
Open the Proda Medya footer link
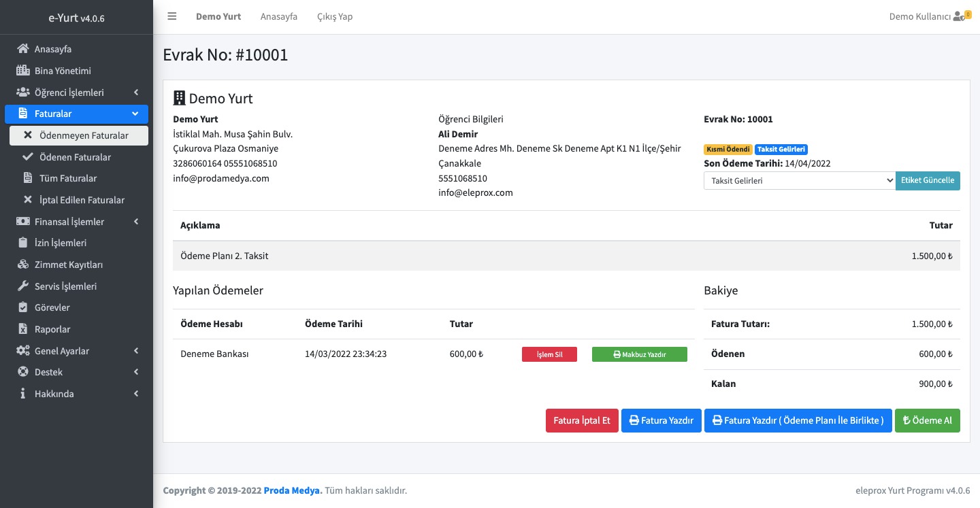(x=293, y=491)
